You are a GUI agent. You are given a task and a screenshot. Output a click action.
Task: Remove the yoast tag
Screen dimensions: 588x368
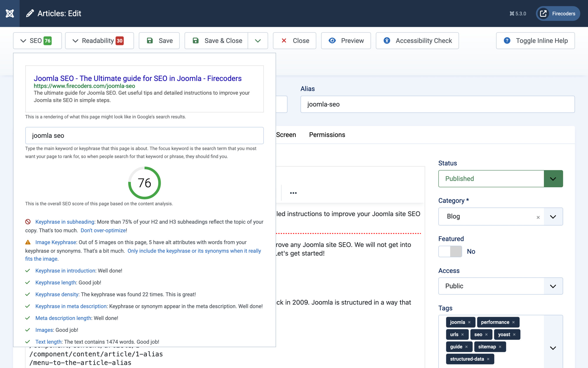point(514,334)
